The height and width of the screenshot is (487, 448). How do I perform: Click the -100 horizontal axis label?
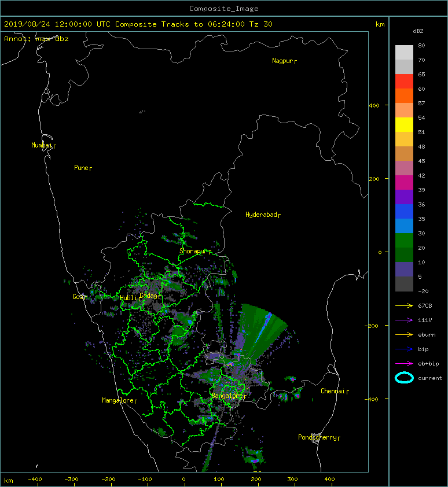pyautogui.click(x=145, y=479)
